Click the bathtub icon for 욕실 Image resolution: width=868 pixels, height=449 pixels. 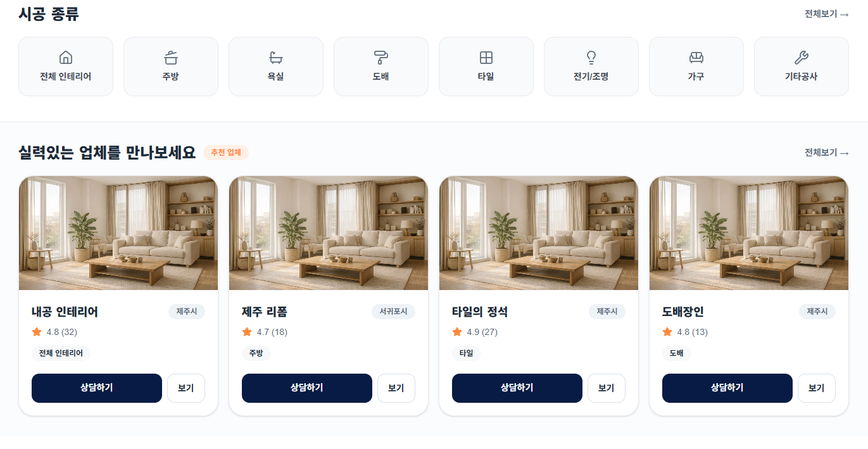(x=275, y=58)
